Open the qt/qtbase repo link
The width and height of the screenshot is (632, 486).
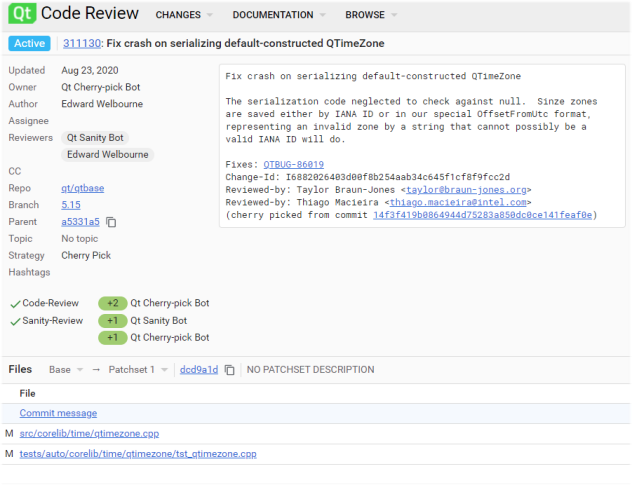pyautogui.click(x=81, y=188)
